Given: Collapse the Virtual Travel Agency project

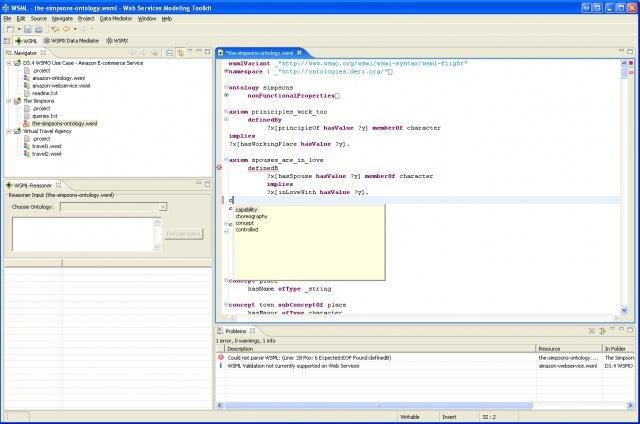Looking at the screenshot, I should pos(9,131).
